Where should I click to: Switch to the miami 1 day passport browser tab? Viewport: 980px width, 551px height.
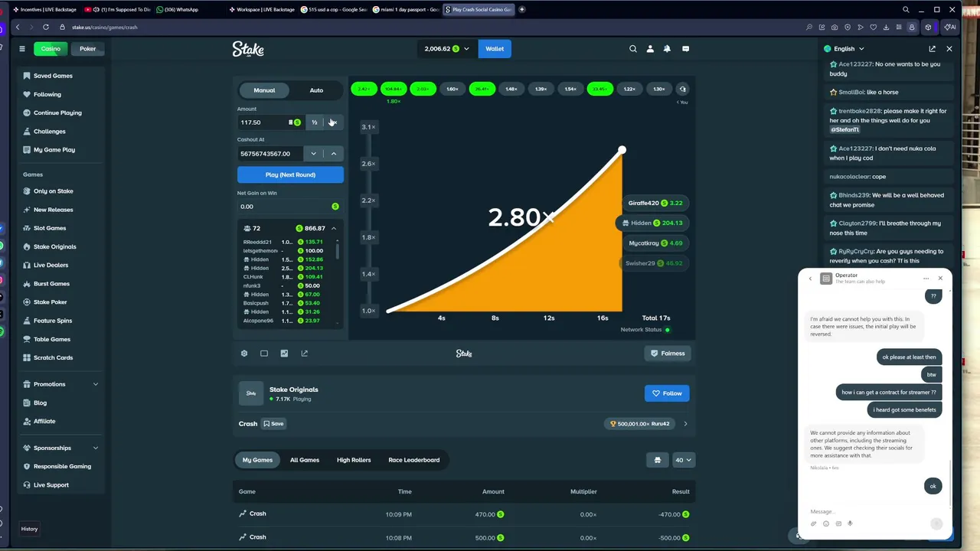406,9
